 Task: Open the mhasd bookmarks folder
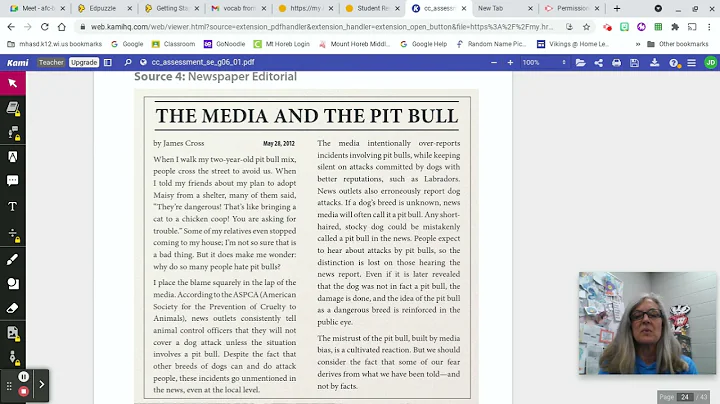(x=55, y=44)
